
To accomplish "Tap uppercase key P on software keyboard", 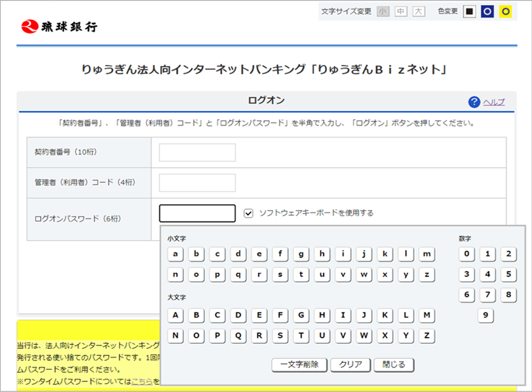I will 217,336.
